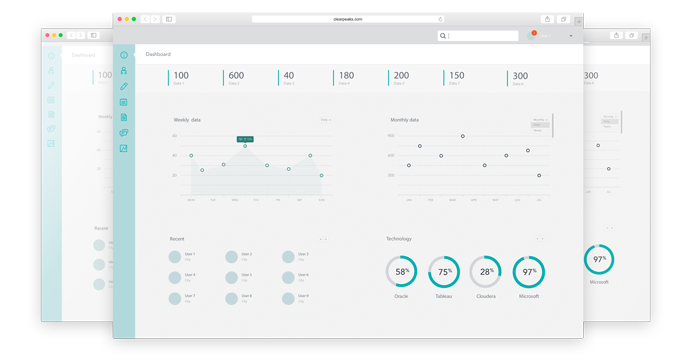This screenshot has width=700, height=363.
Task: Click the dashboard search field
Action: coord(478,36)
